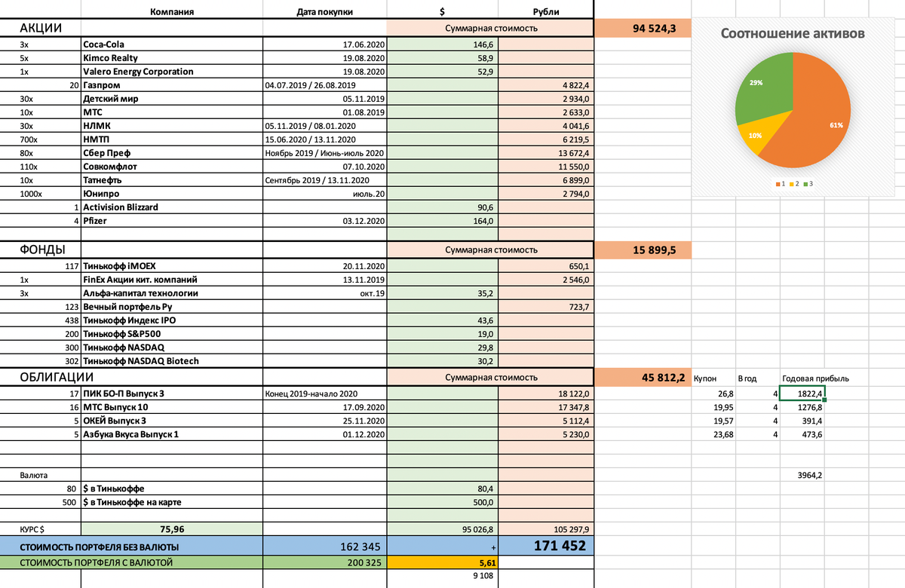
Task: Click Альфа-капитал технологии cell
Action: [172, 293]
